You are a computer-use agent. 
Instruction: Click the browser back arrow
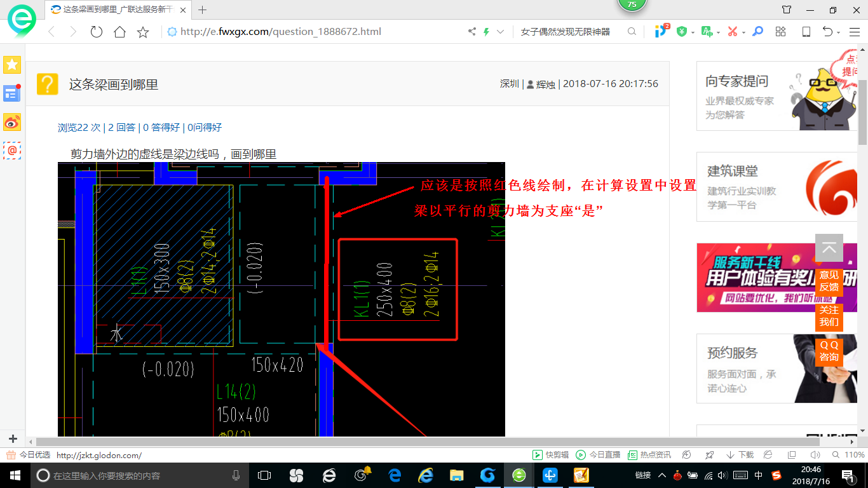click(52, 32)
